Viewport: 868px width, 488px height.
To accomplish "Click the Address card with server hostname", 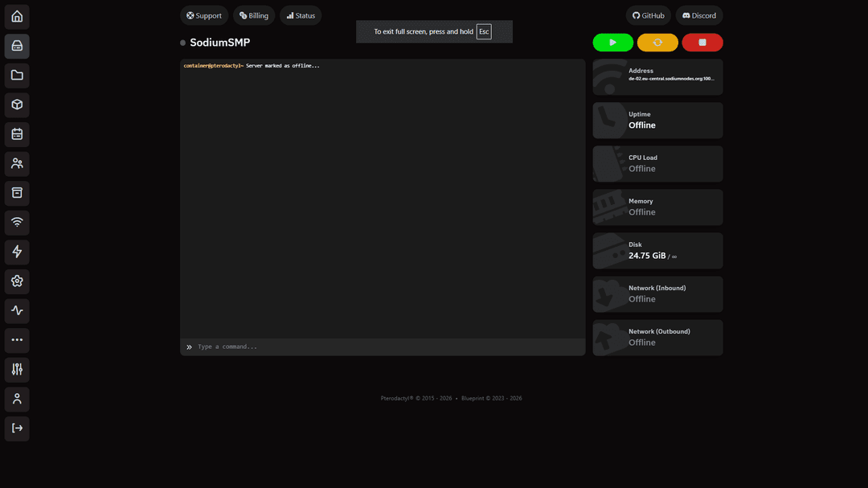I will pyautogui.click(x=657, y=77).
